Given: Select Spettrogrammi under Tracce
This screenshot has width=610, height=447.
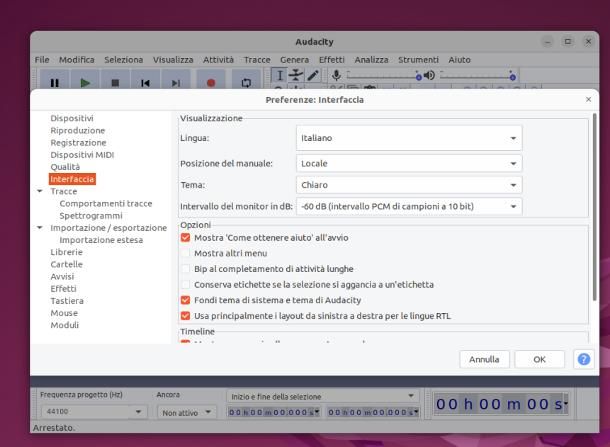Looking at the screenshot, I should (x=91, y=216).
